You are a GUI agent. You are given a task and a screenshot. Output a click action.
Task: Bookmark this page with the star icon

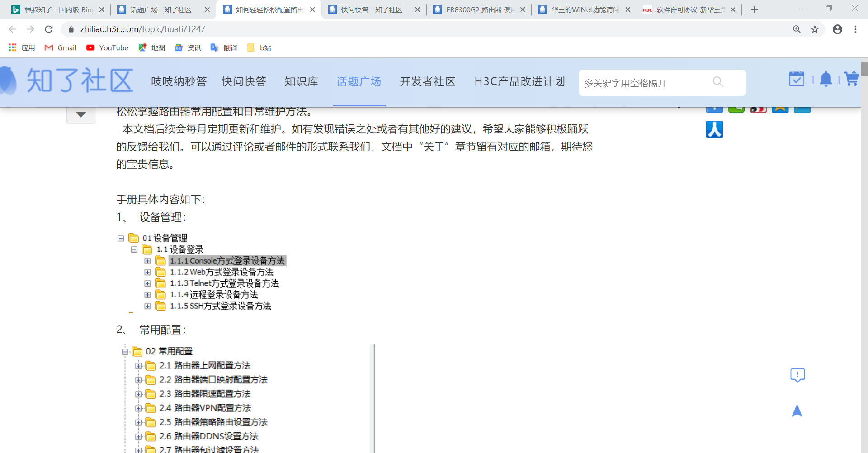coord(815,29)
